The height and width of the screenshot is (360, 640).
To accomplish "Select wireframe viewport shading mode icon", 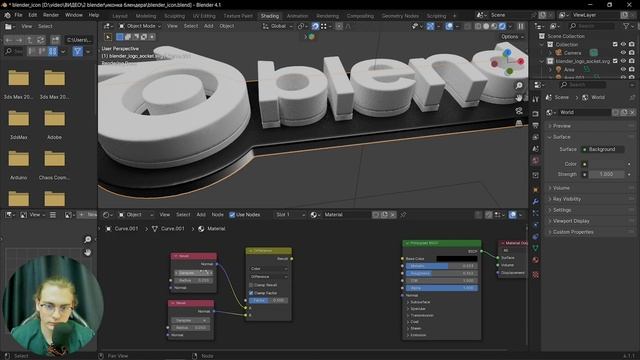I will (478, 26).
